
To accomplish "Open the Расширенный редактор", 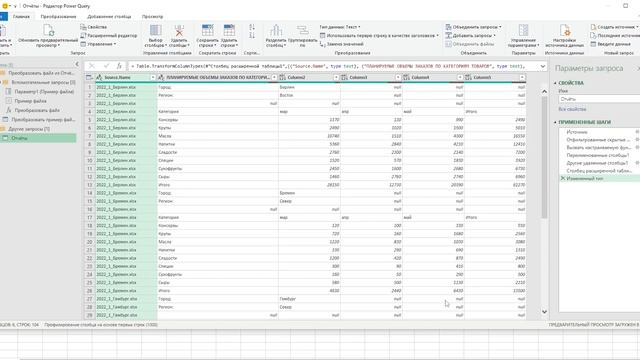I will (109, 36).
